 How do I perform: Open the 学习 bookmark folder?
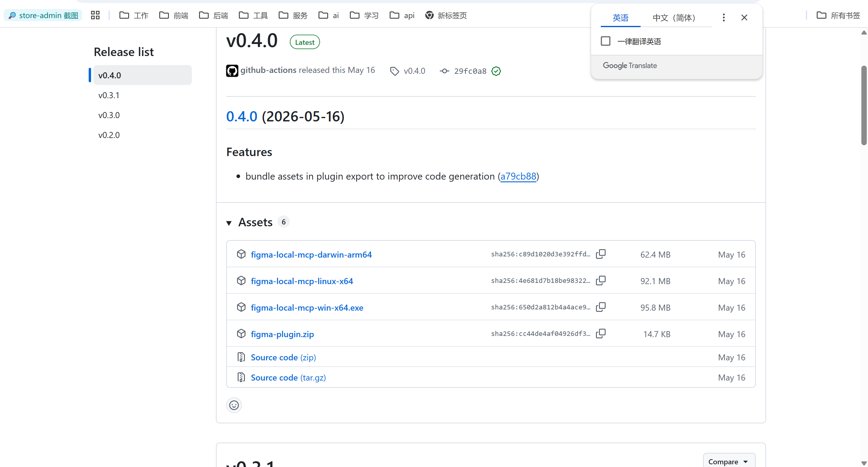(x=364, y=15)
